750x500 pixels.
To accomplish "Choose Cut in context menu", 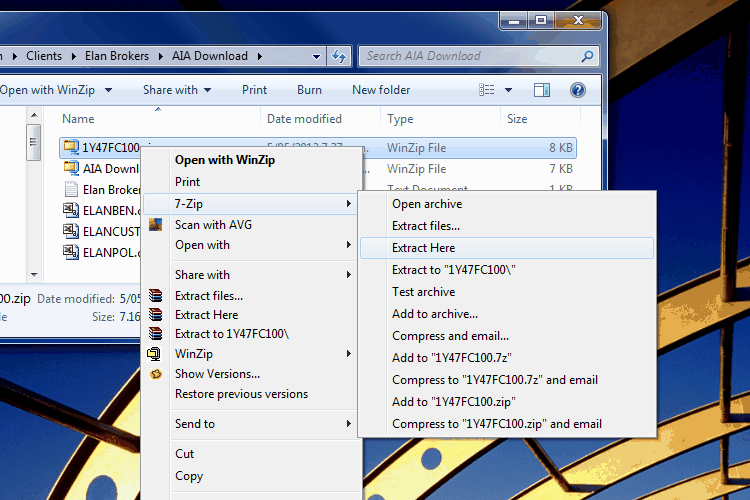I will tap(184, 454).
